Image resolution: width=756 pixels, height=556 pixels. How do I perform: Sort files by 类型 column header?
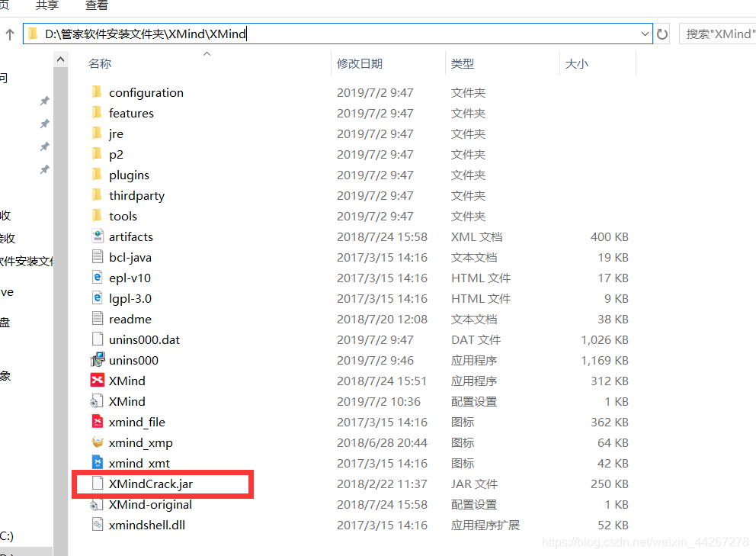(x=463, y=64)
